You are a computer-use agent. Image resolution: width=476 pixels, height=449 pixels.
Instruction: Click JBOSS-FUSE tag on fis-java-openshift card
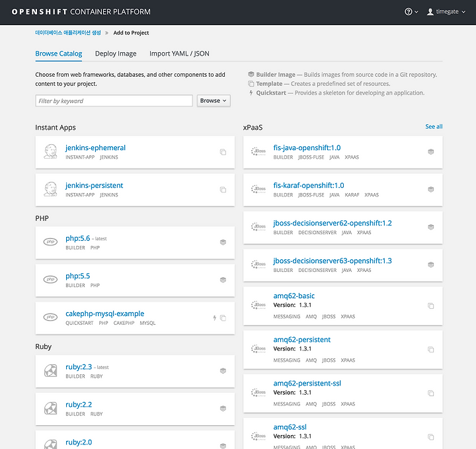pyautogui.click(x=311, y=157)
